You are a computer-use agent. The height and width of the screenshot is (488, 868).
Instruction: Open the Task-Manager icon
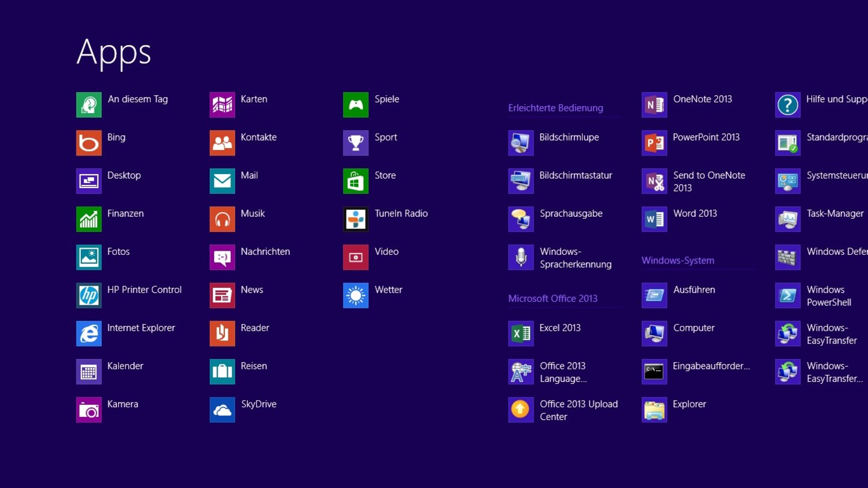(x=788, y=219)
